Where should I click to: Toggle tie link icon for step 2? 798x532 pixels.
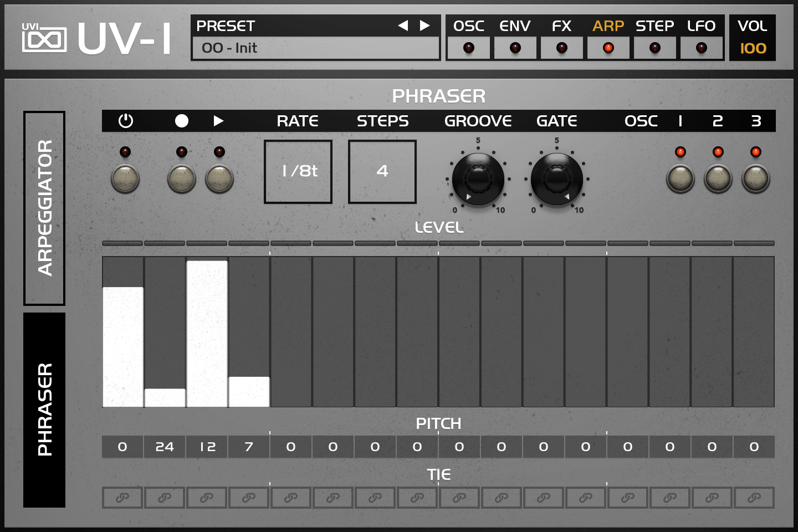coord(165,498)
